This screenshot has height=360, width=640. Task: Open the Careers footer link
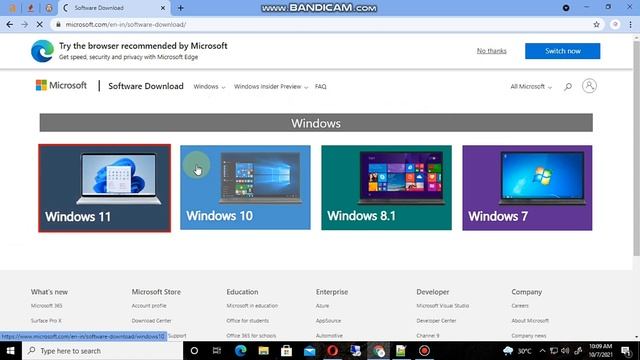point(520,306)
